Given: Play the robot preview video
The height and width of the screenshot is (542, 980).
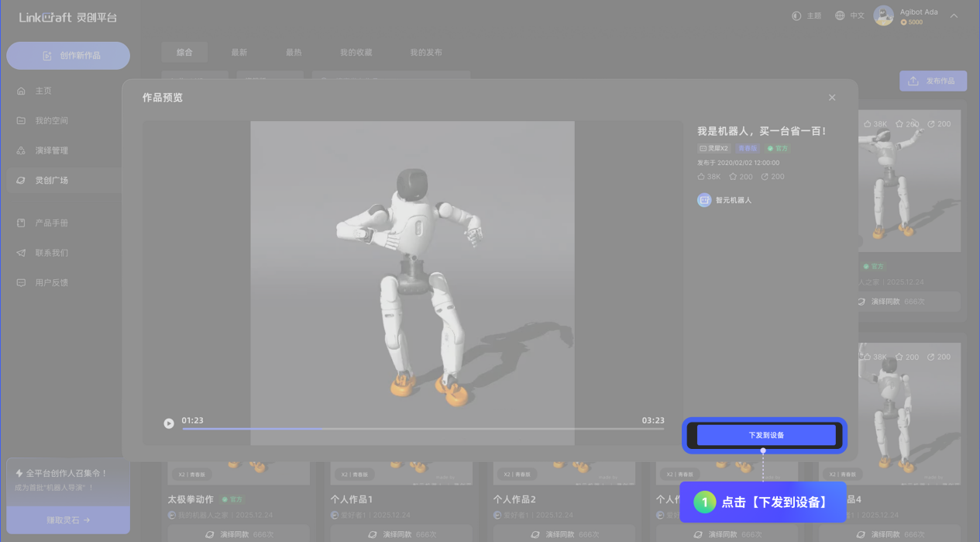Looking at the screenshot, I should pyautogui.click(x=169, y=423).
